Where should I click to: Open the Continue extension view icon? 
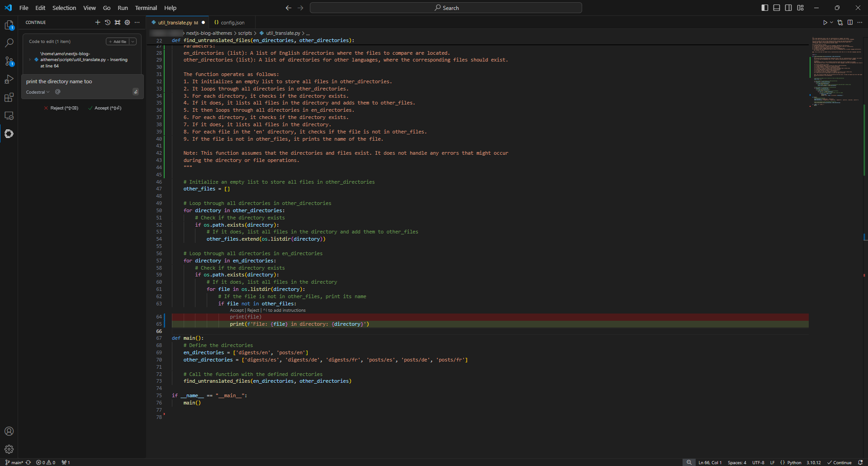[x=9, y=134]
